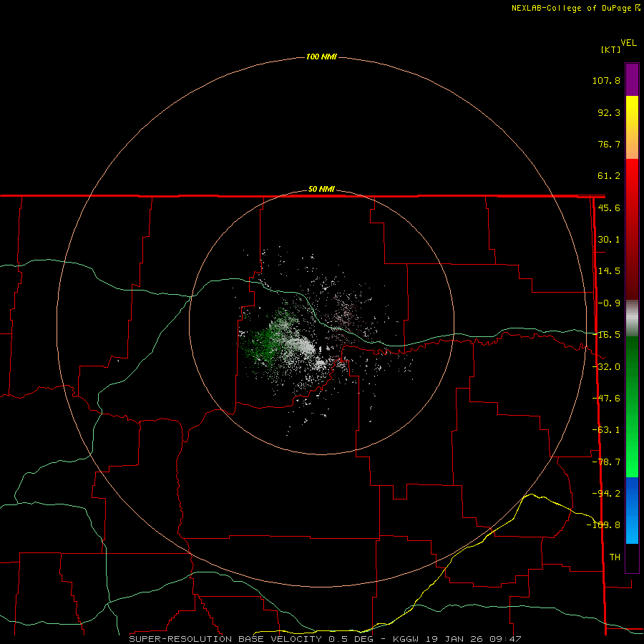Select the 107.8 legend value
The image size is (644, 644).
(606, 80)
